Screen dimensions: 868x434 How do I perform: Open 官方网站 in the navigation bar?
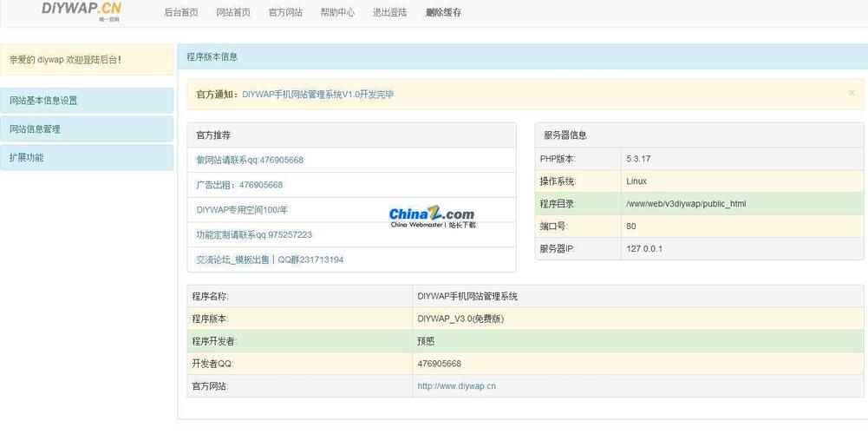[x=285, y=12]
